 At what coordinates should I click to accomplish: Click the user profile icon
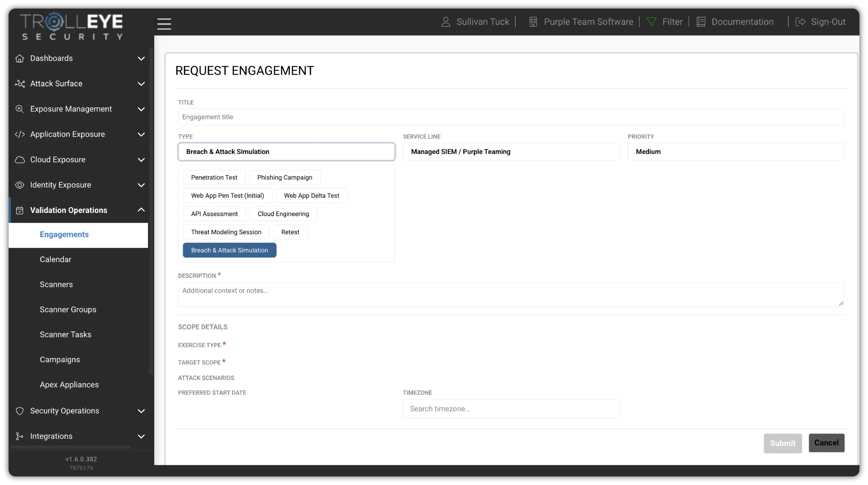pyautogui.click(x=446, y=22)
